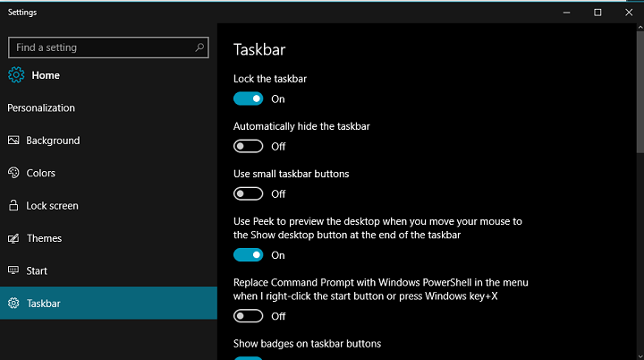
Task: Select the Taskbar settings page
Action: click(x=108, y=304)
